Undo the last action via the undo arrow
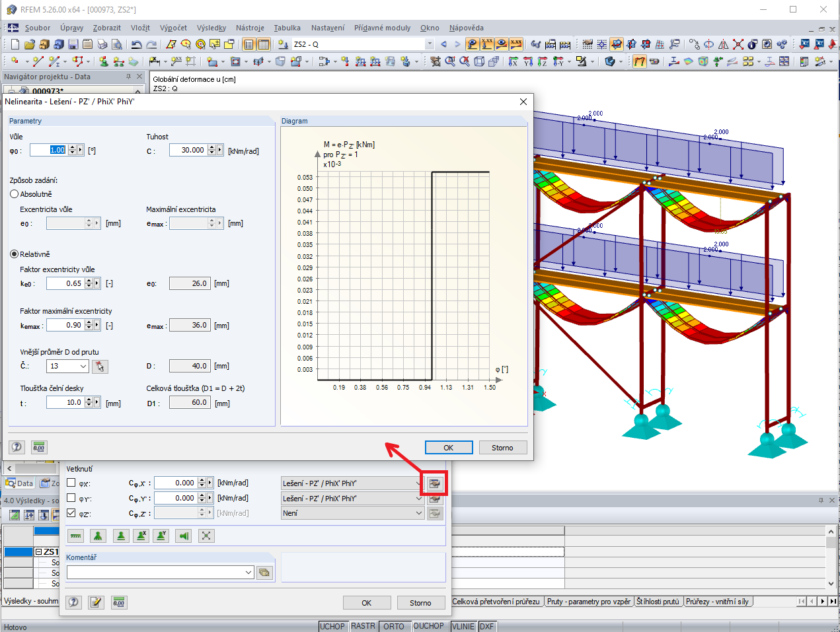Image resolution: width=840 pixels, height=632 pixels. click(136, 44)
